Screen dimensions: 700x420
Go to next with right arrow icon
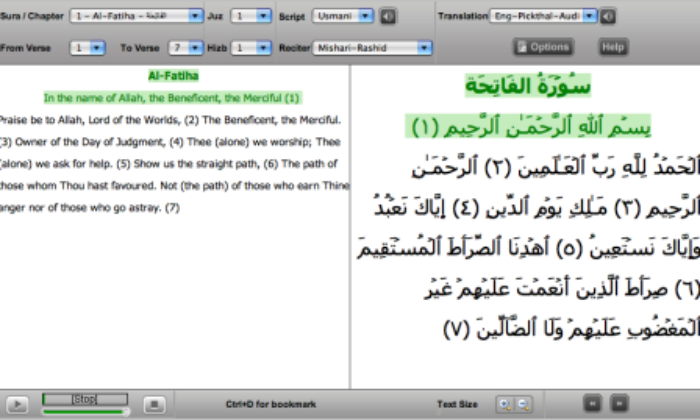tap(620, 404)
